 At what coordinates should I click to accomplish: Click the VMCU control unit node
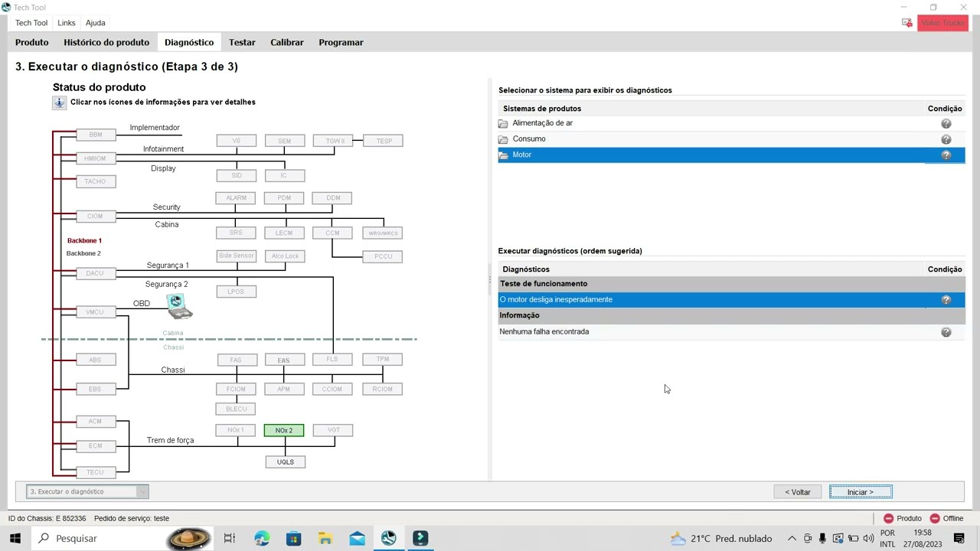[x=96, y=311]
